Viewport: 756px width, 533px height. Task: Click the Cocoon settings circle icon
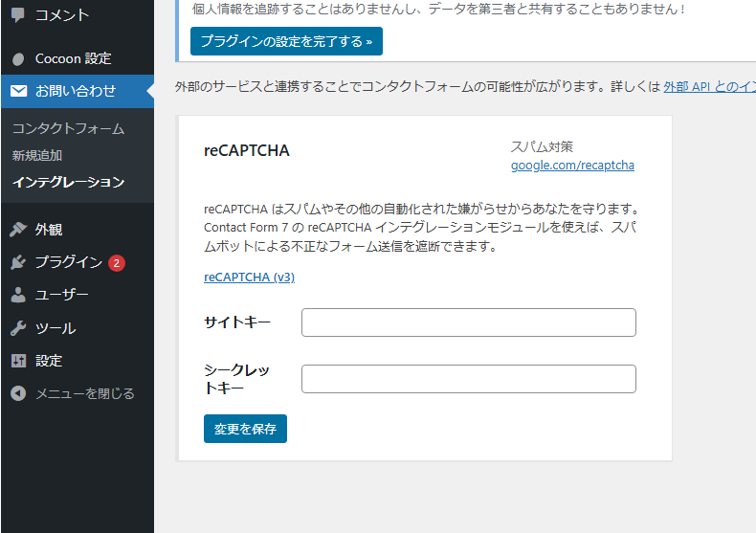(x=18, y=58)
